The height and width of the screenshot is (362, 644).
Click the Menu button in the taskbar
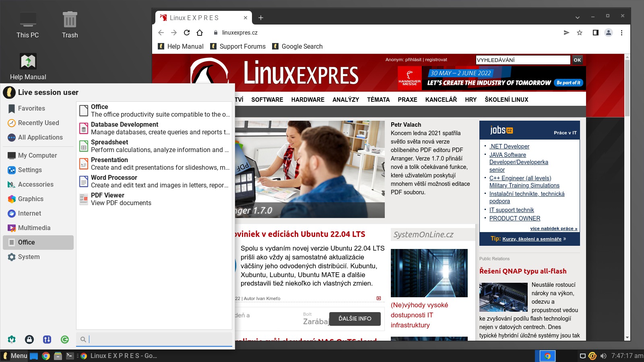pyautogui.click(x=14, y=356)
